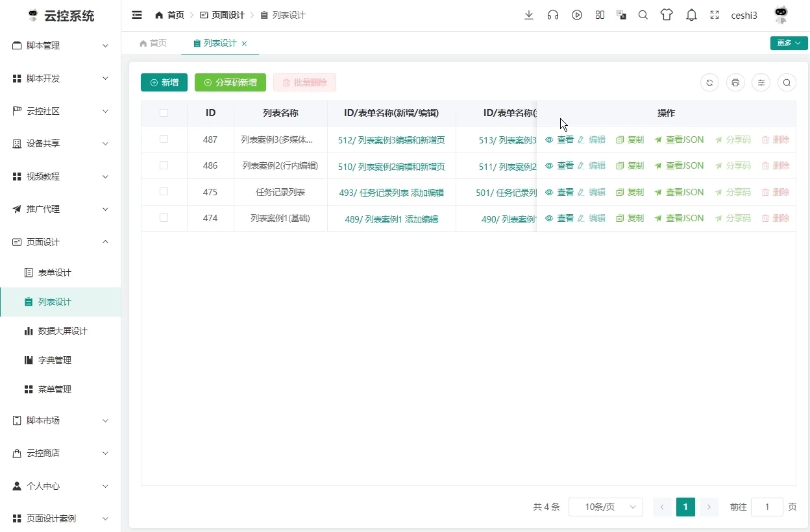
Task: Click the fullscreen icon in the header
Action: coord(715,14)
